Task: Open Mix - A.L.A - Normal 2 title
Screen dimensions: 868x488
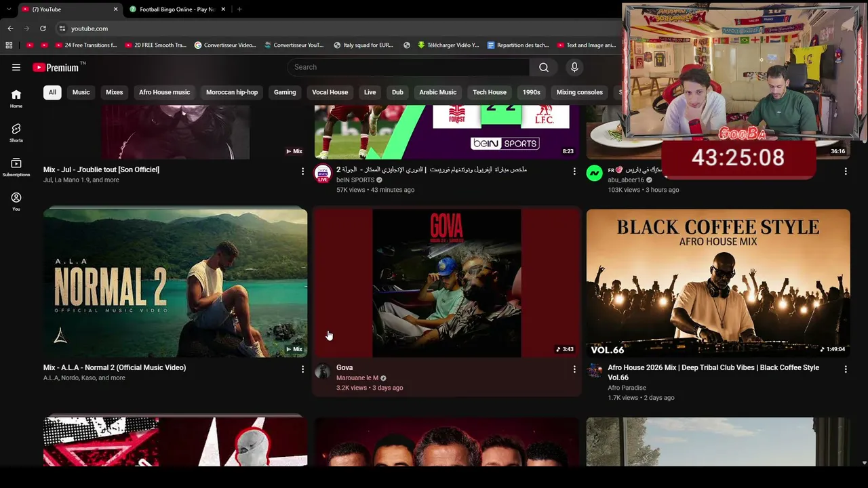Action: click(x=115, y=367)
